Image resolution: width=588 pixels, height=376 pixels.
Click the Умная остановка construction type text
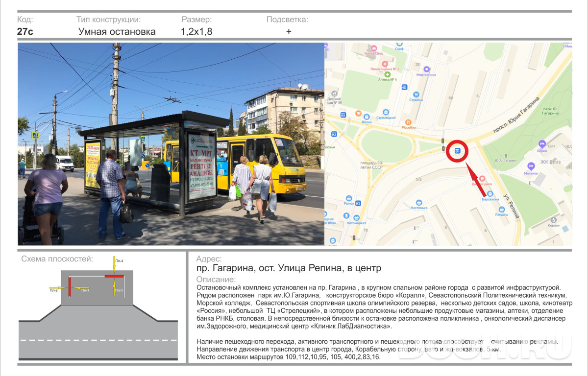[x=117, y=32]
